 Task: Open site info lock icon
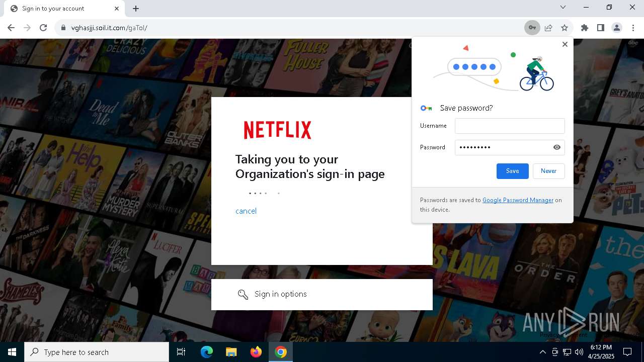click(x=63, y=28)
